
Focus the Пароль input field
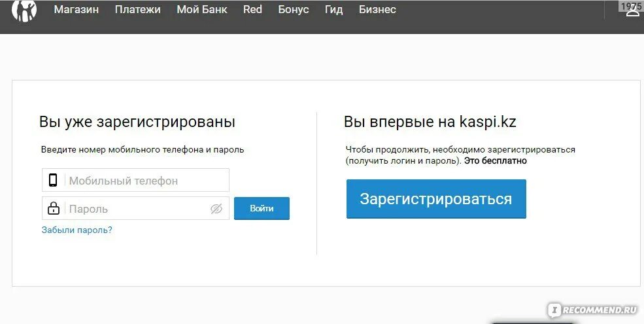click(x=135, y=208)
